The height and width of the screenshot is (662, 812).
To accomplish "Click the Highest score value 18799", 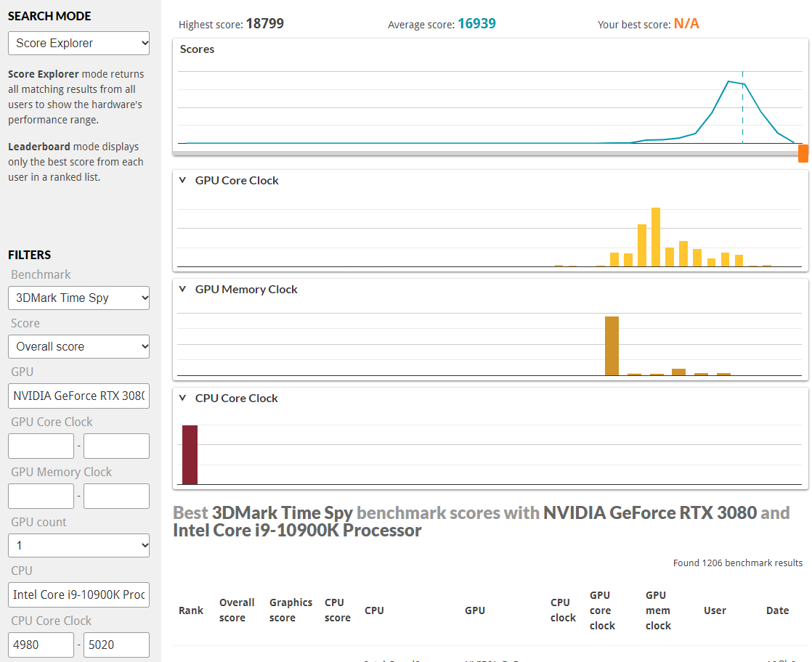I will (x=264, y=23).
